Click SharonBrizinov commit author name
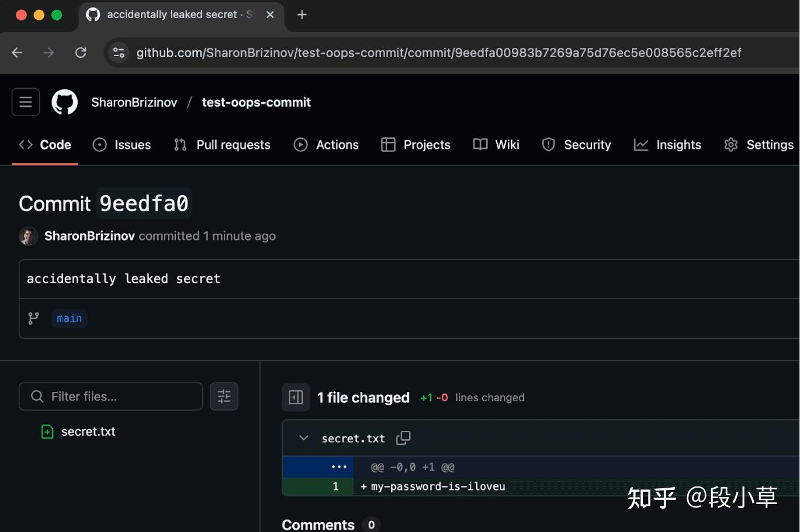Viewport: 800px width, 532px height. pyautogui.click(x=89, y=236)
